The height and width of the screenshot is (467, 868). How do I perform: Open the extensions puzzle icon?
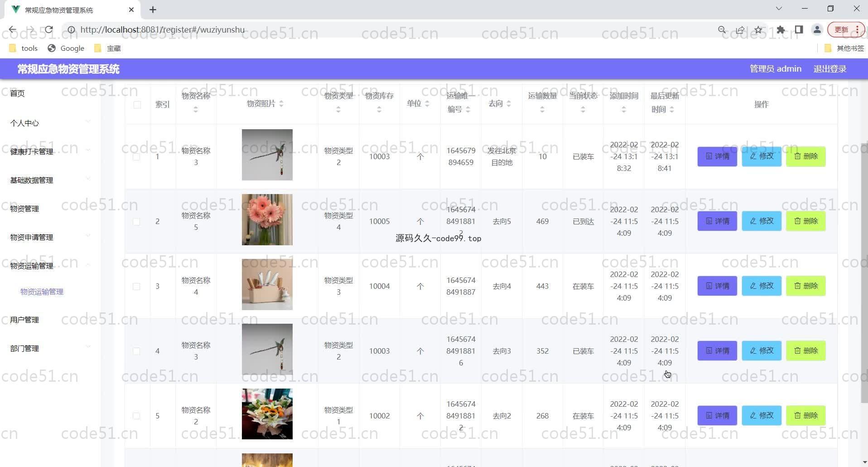(x=781, y=30)
